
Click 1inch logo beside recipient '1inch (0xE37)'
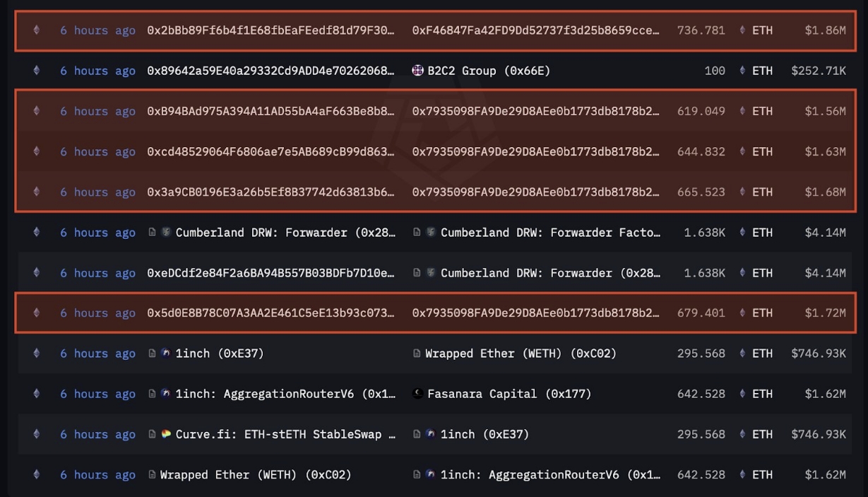click(x=431, y=434)
